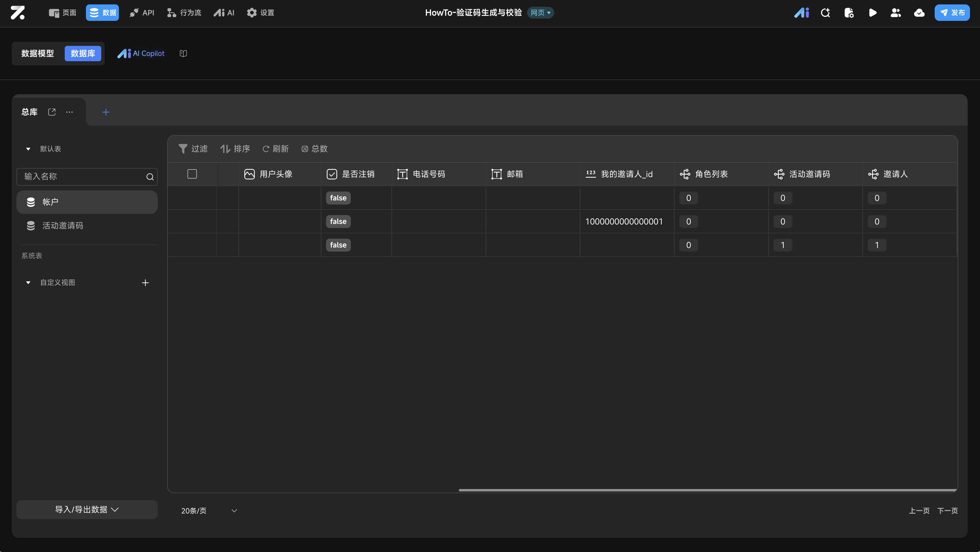Open the documentation book icon
Screen dimensions: 980x552
click(x=183, y=54)
